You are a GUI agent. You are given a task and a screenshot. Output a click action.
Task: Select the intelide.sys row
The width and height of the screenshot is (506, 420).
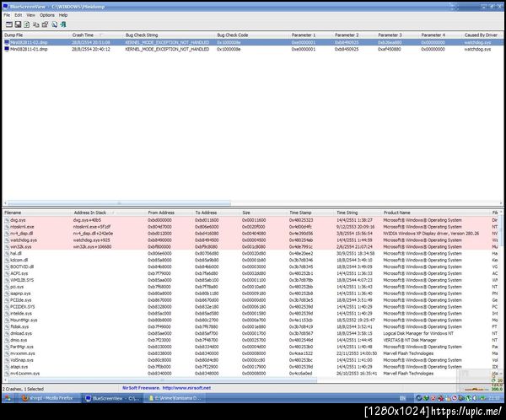coord(250,314)
